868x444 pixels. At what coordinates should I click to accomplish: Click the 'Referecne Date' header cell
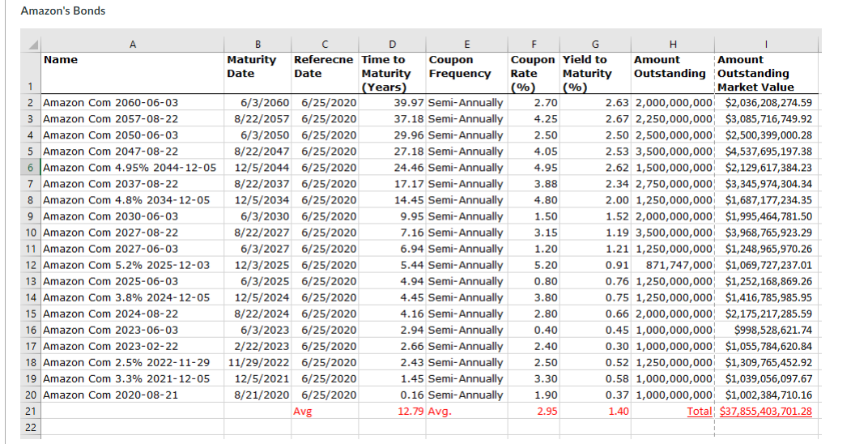(325, 73)
